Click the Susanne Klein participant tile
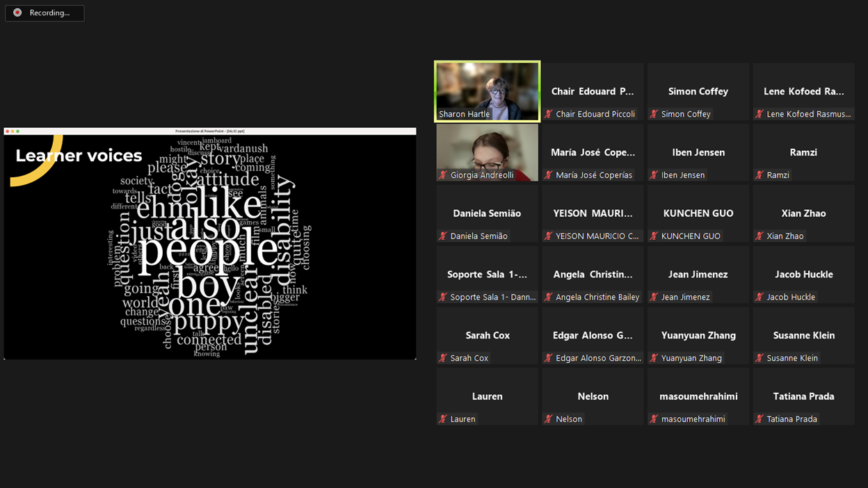The width and height of the screenshot is (868, 488). tap(803, 336)
